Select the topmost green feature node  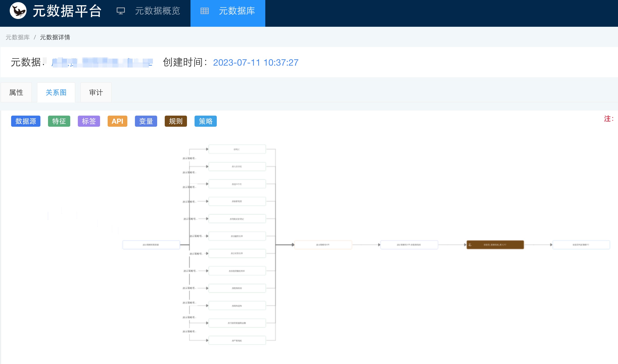[x=237, y=149]
